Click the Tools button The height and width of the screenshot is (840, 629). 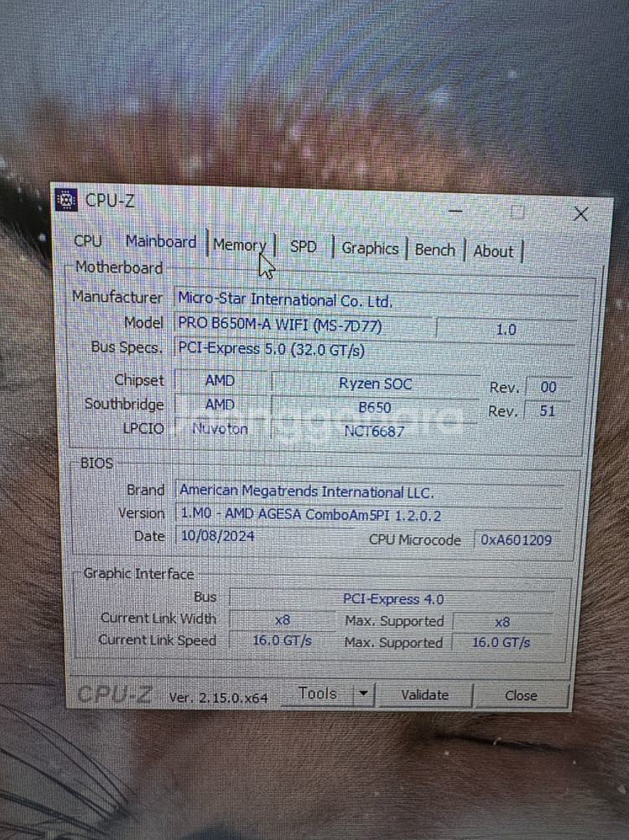tap(317, 694)
